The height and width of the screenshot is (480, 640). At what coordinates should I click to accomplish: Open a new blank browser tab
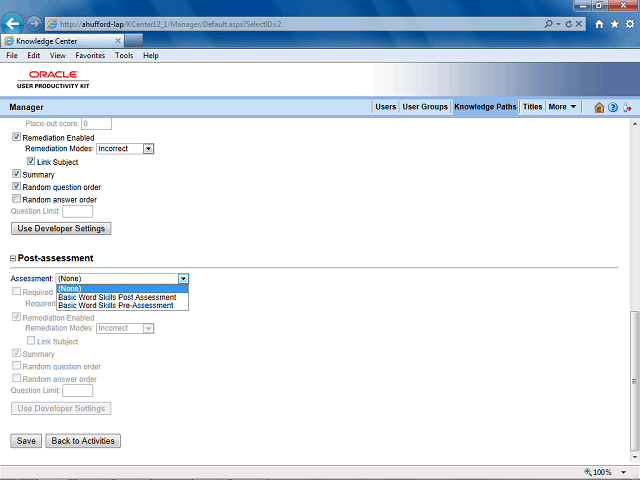click(x=134, y=40)
